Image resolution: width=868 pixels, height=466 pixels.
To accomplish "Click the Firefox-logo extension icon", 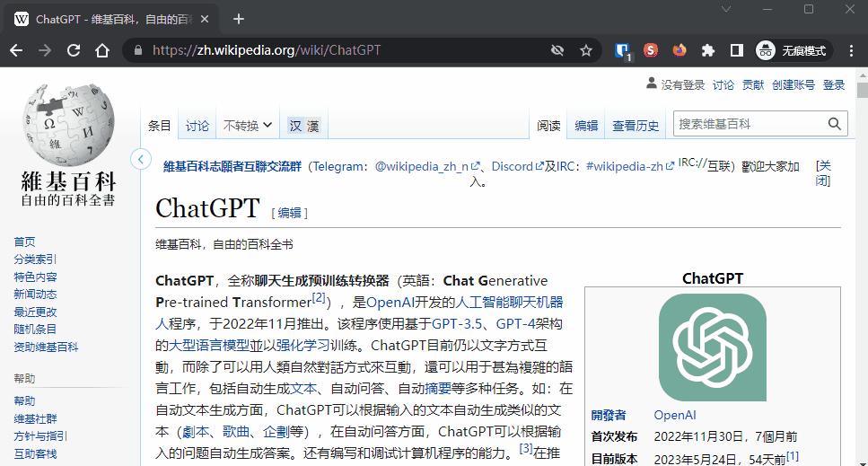I will [x=679, y=50].
